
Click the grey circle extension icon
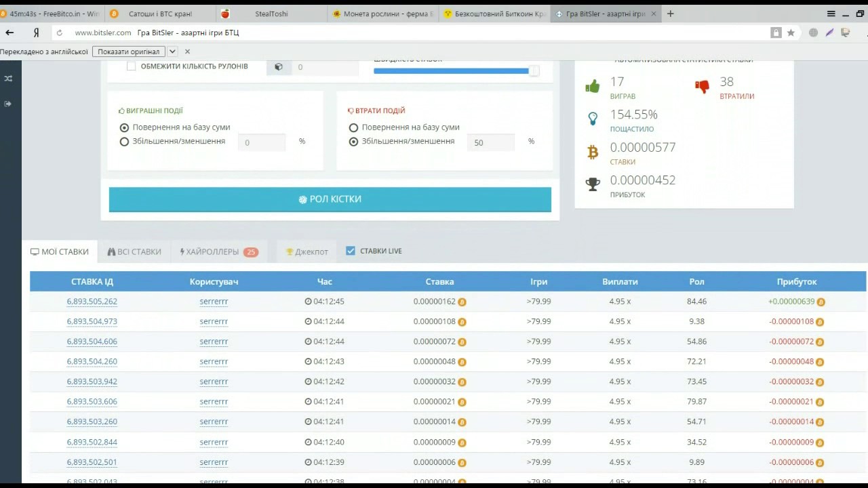tap(813, 33)
